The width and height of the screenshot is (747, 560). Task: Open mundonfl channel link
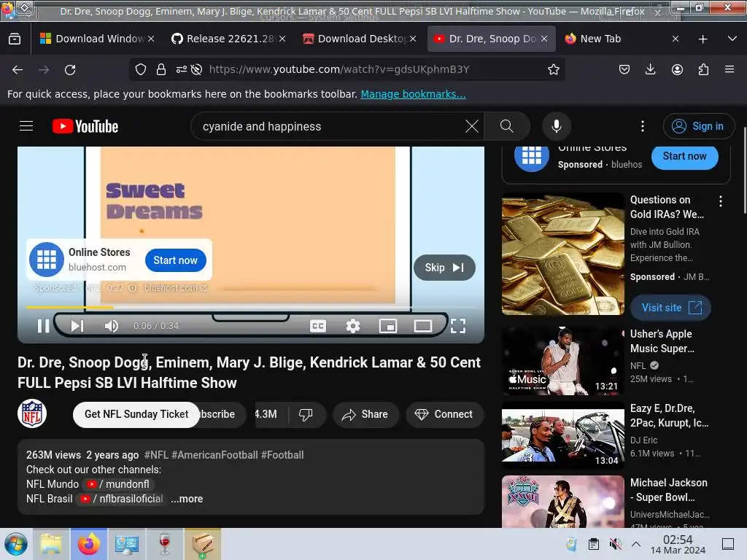tap(117, 484)
